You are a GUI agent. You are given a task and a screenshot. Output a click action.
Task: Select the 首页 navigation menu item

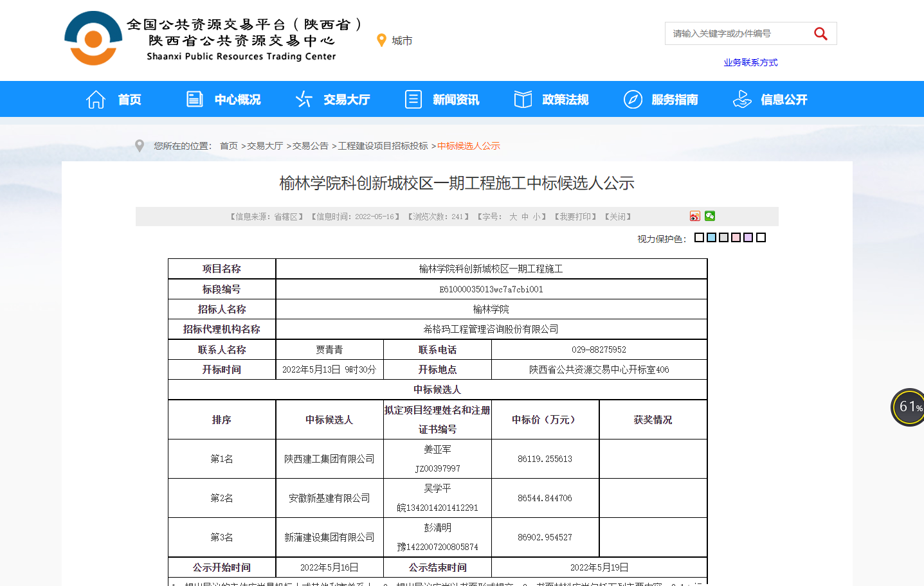129,100
